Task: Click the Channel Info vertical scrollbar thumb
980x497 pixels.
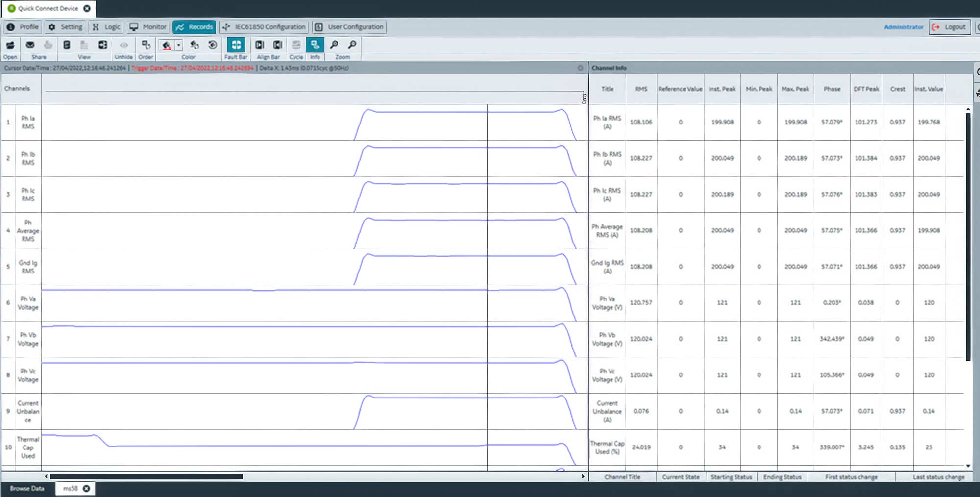Action: [968, 237]
